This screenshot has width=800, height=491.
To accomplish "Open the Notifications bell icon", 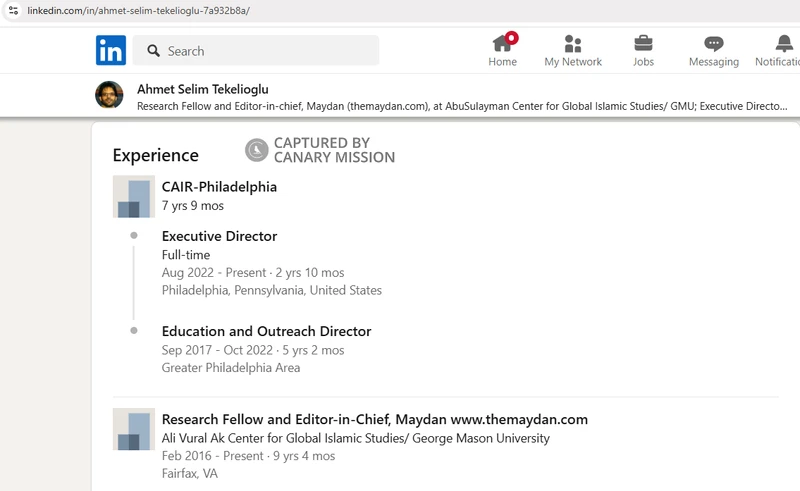I will [x=784, y=43].
